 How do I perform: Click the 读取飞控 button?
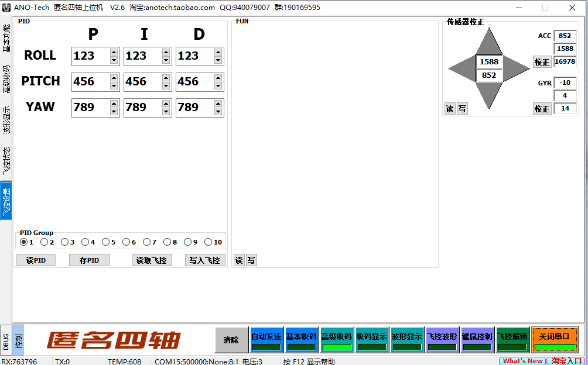pyautogui.click(x=152, y=260)
